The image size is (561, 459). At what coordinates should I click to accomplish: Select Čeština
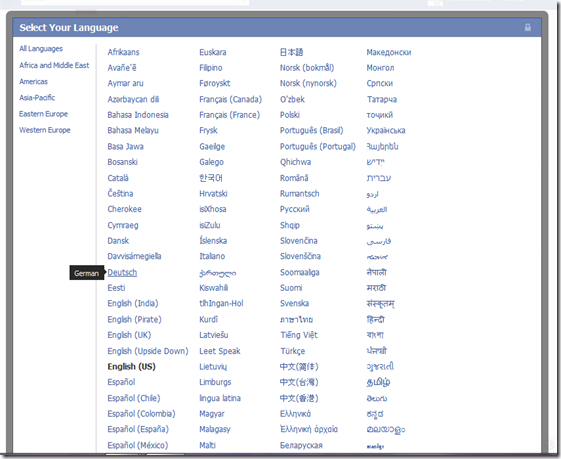coord(120,194)
